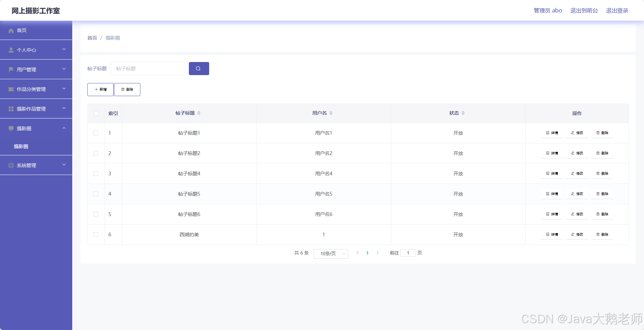Collapse the 摄影圈 menu chevron

(x=64, y=128)
